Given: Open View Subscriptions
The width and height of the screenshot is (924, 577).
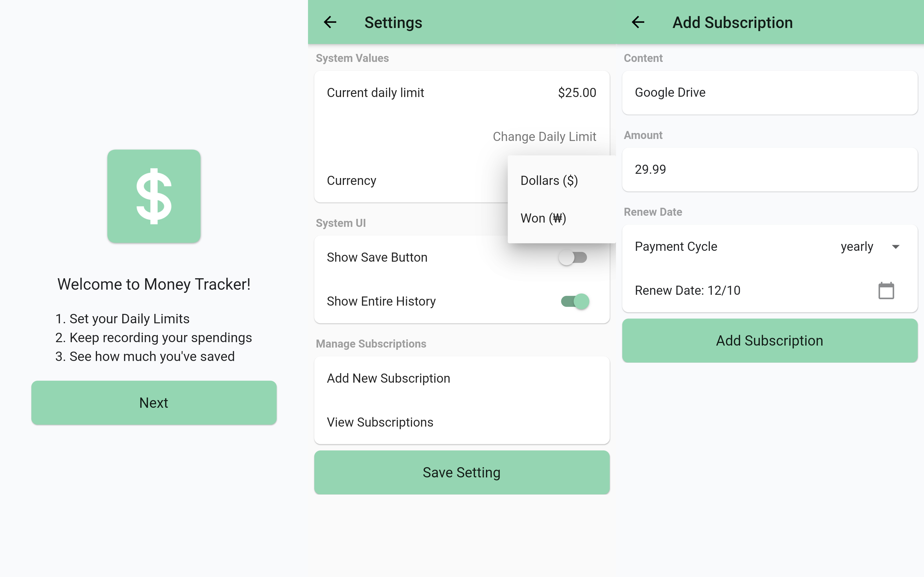Looking at the screenshot, I should 380,422.
